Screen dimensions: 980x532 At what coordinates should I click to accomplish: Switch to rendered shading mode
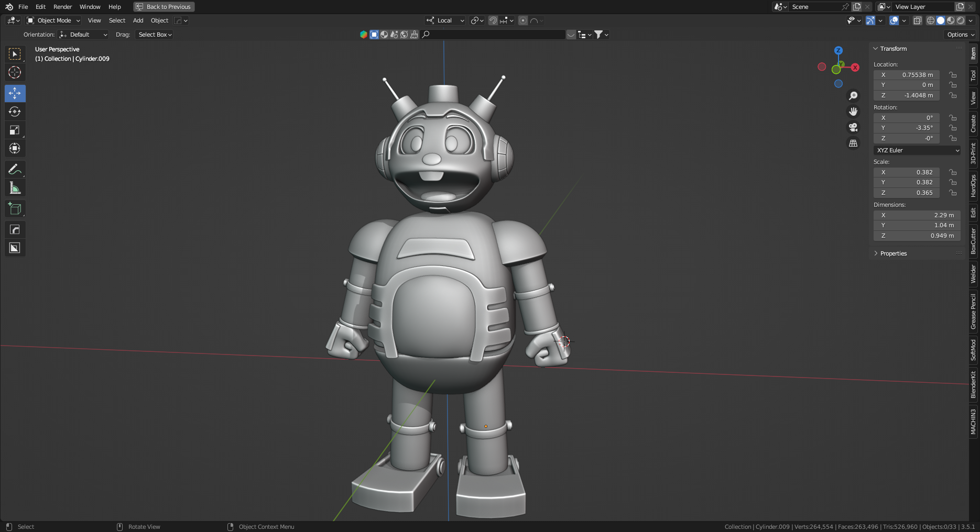961,20
